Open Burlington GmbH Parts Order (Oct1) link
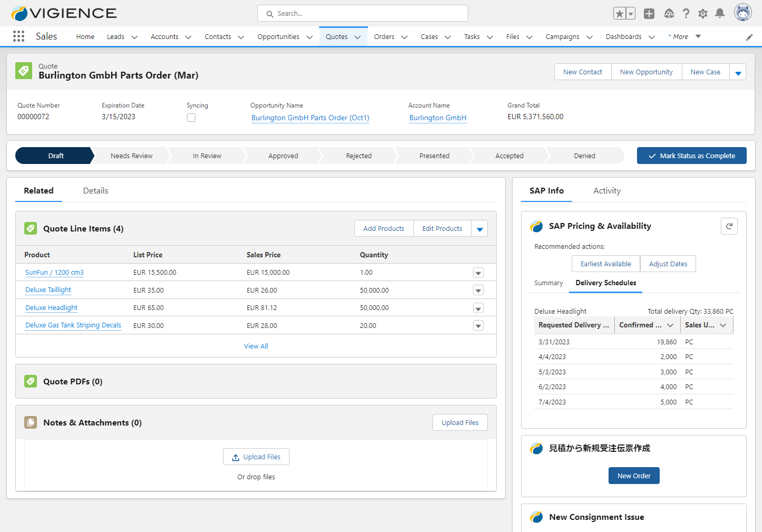The width and height of the screenshot is (762, 532). point(310,118)
